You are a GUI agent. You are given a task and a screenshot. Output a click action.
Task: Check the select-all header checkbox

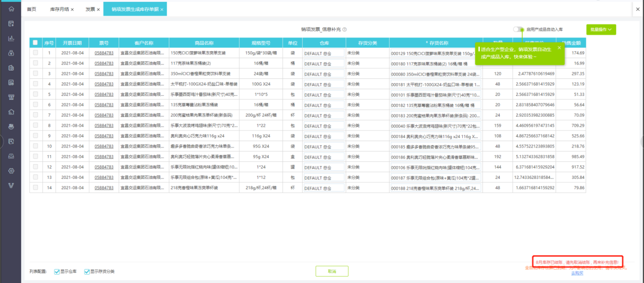(35, 42)
